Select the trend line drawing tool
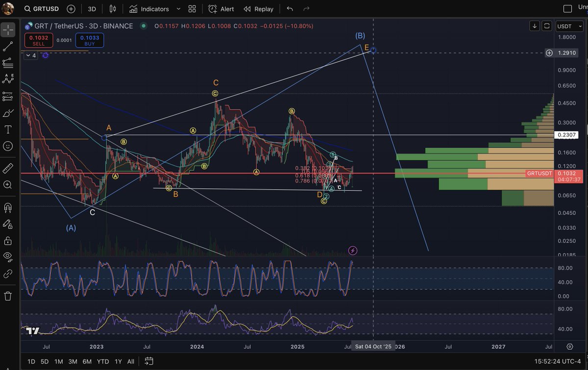The width and height of the screenshot is (588, 370). [x=8, y=46]
